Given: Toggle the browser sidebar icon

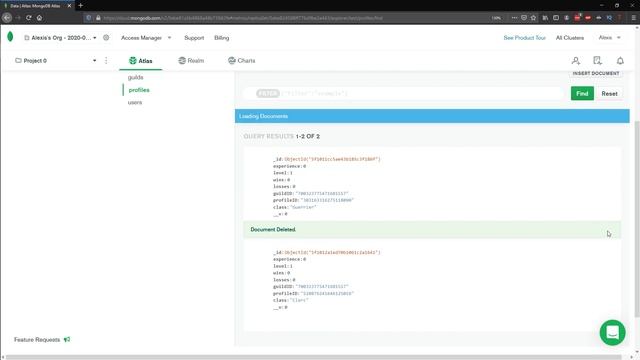Looking at the screenshot, I should [x=556, y=18].
